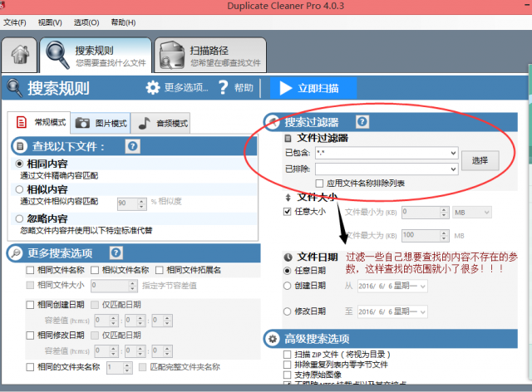Viewport: 532px width, 392px height.
Task: Enable 排除重复列表内零字节文件 checkbox
Action: [x=287, y=365]
